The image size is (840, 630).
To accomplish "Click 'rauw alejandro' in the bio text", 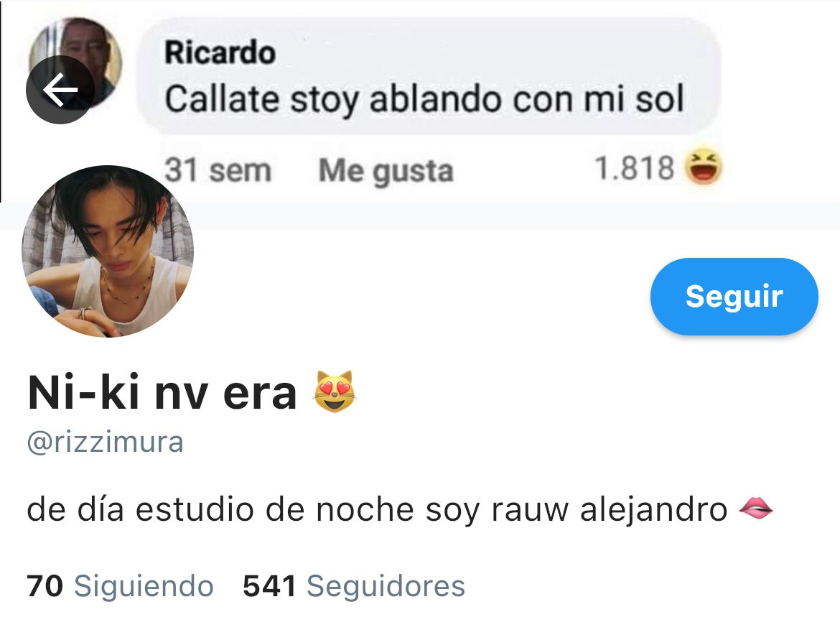I will click(x=609, y=509).
